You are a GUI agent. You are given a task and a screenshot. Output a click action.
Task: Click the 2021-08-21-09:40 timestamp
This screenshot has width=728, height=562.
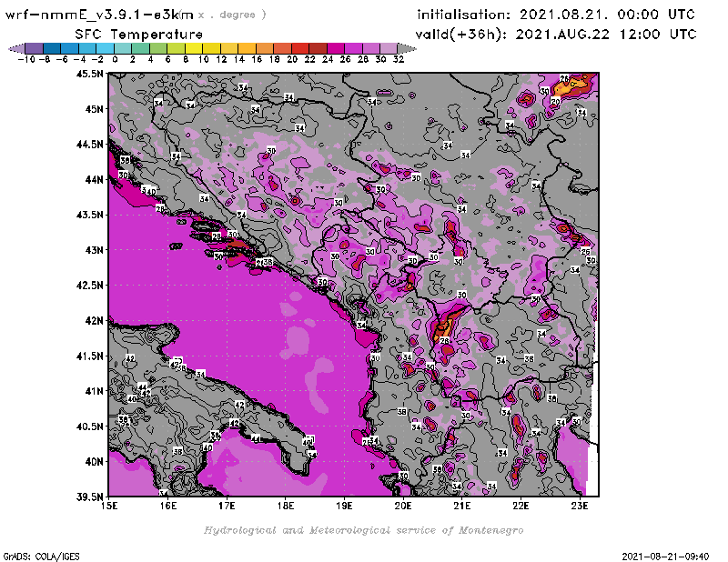point(666,555)
